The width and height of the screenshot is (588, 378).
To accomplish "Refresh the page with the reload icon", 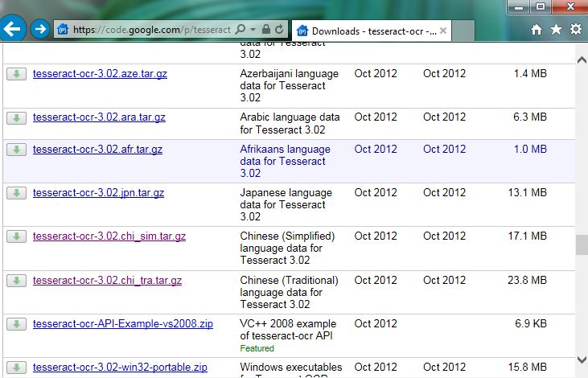I will [x=279, y=29].
